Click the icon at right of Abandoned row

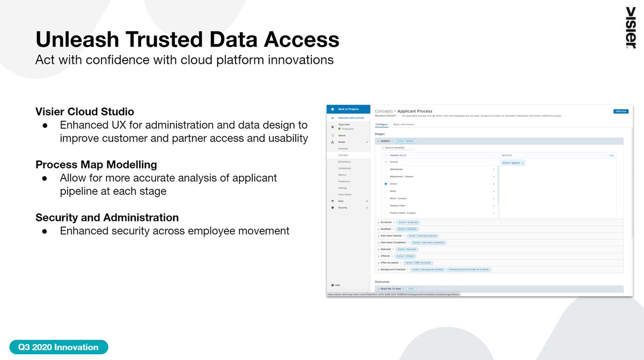tap(494, 170)
